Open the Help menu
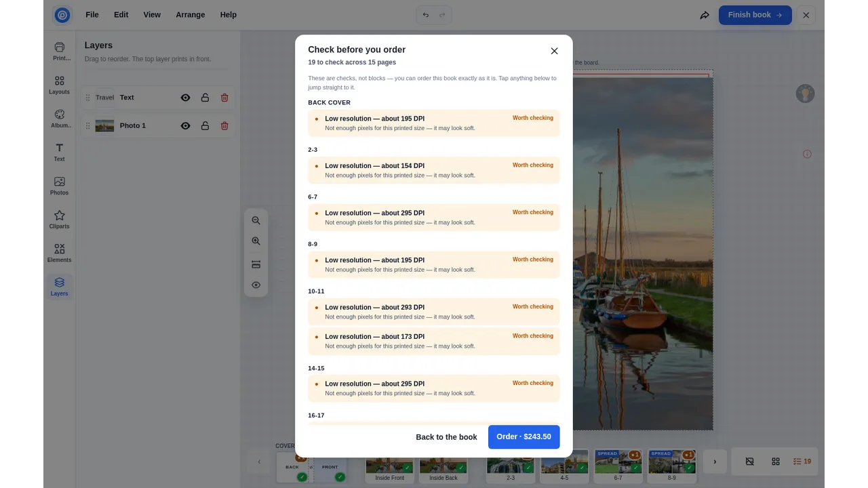 point(229,15)
